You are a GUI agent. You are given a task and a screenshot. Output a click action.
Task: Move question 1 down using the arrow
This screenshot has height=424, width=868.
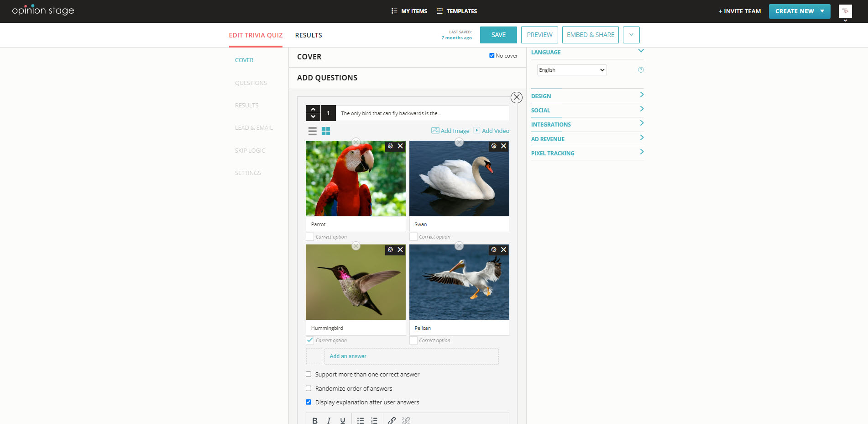point(313,117)
